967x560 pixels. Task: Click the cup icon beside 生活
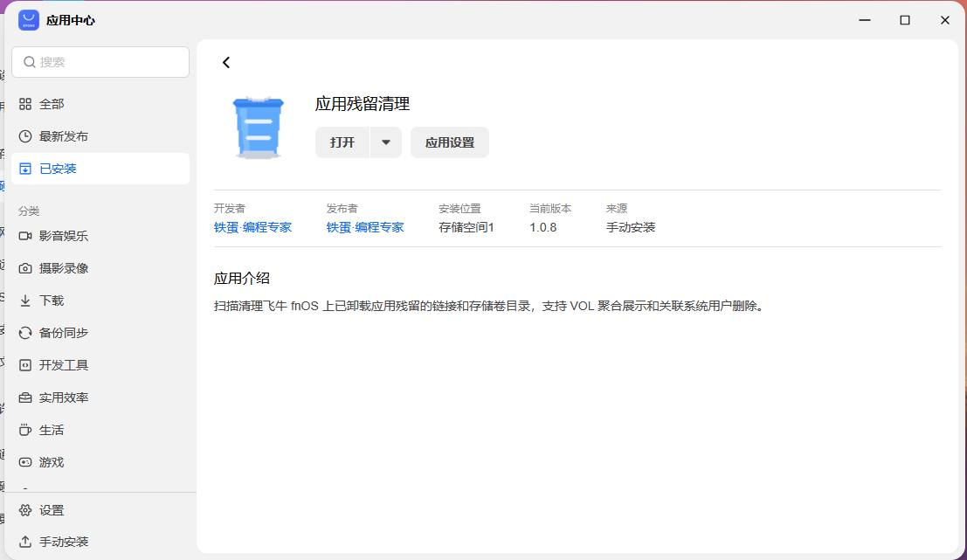25,430
